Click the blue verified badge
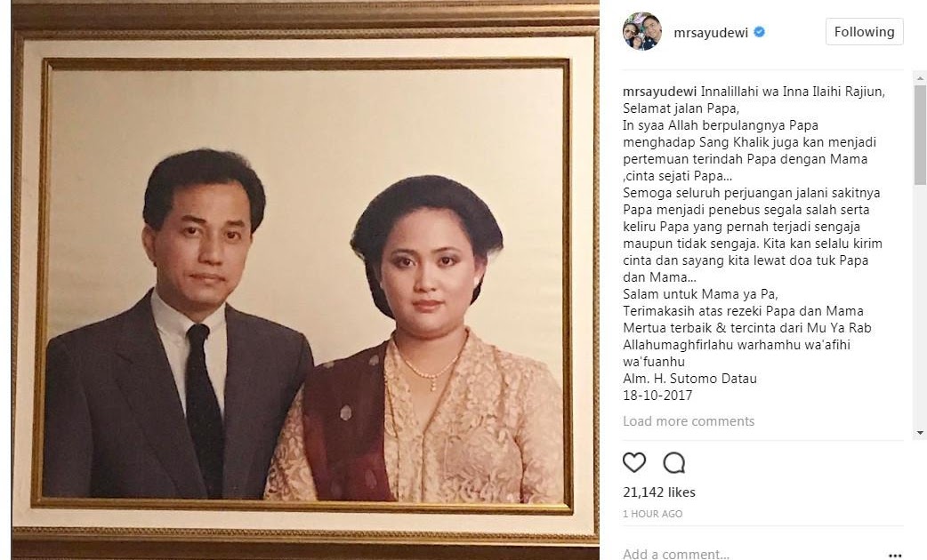927x560 pixels. pos(760,32)
